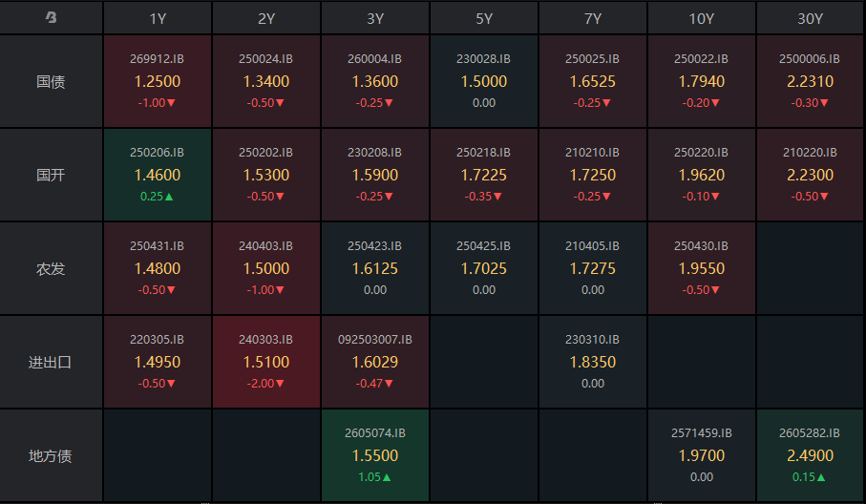Open bond 2605282.IB in 30Y column
866x504 pixels.
811,433
